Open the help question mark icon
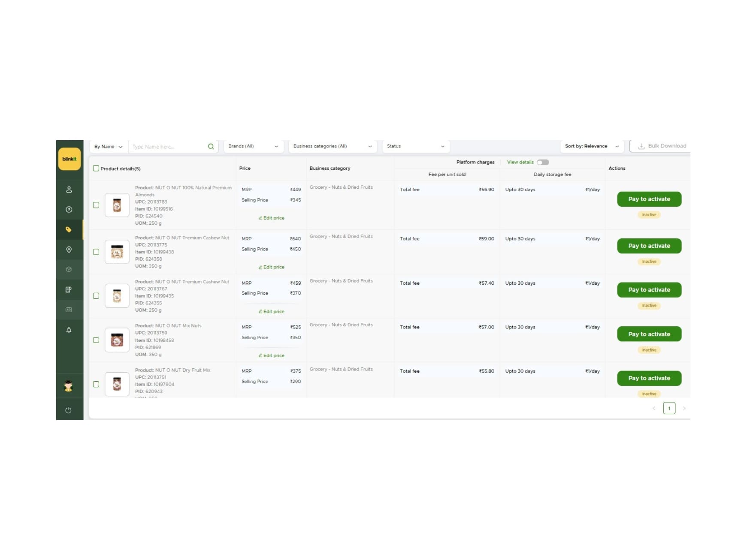The height and width of the screenshot is (560, 747). [x=69, y=210]
